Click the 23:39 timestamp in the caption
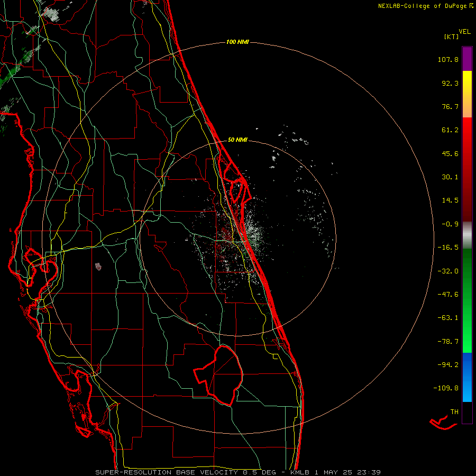 click(368, 472)
